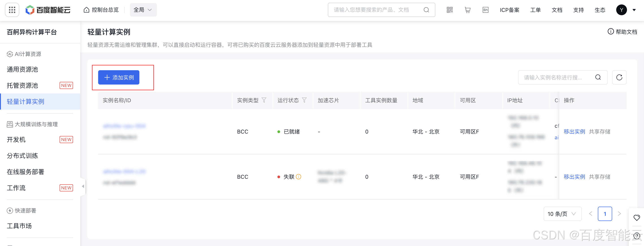Go to 控制台总览 home
644x246 pixels.
(101, 10)
